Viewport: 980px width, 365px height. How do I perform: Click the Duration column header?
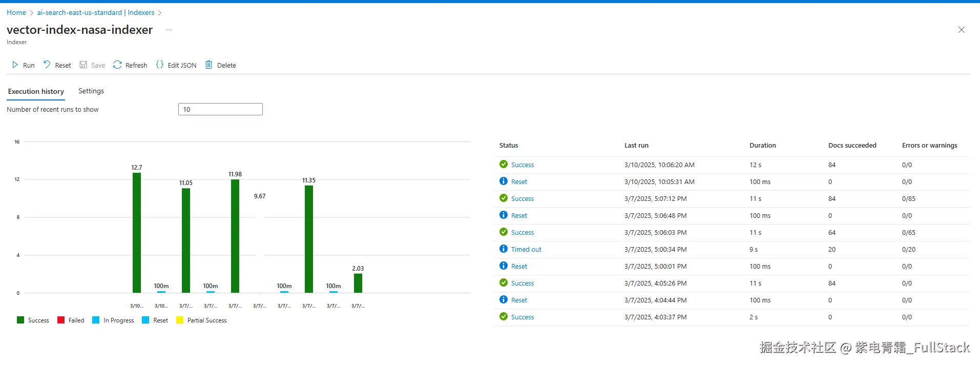coord(763,145)
